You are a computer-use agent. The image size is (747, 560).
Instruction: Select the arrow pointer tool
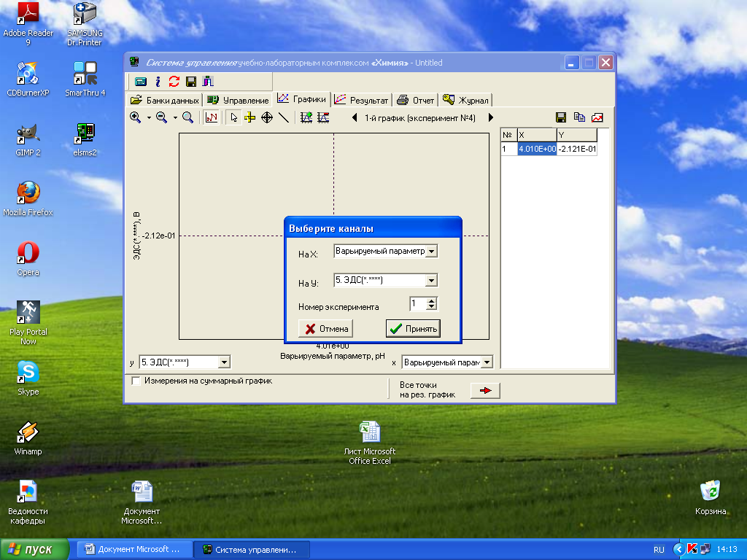[233, 117]
